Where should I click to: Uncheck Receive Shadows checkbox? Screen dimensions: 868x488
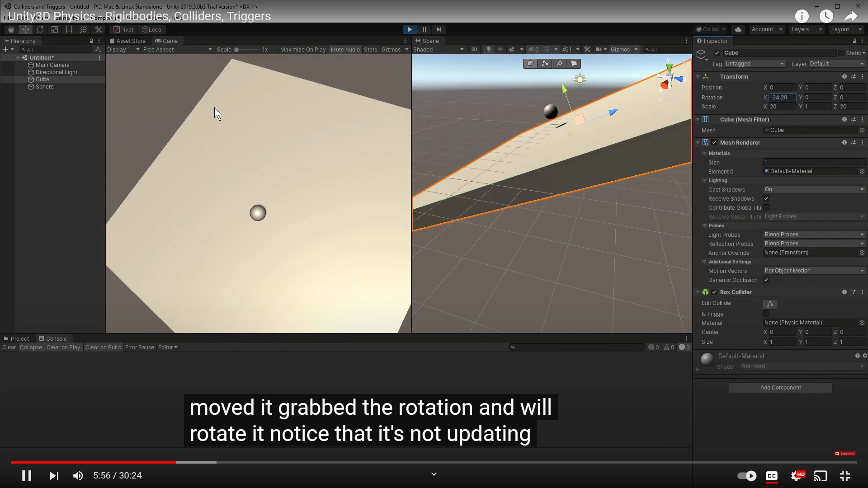766,199
